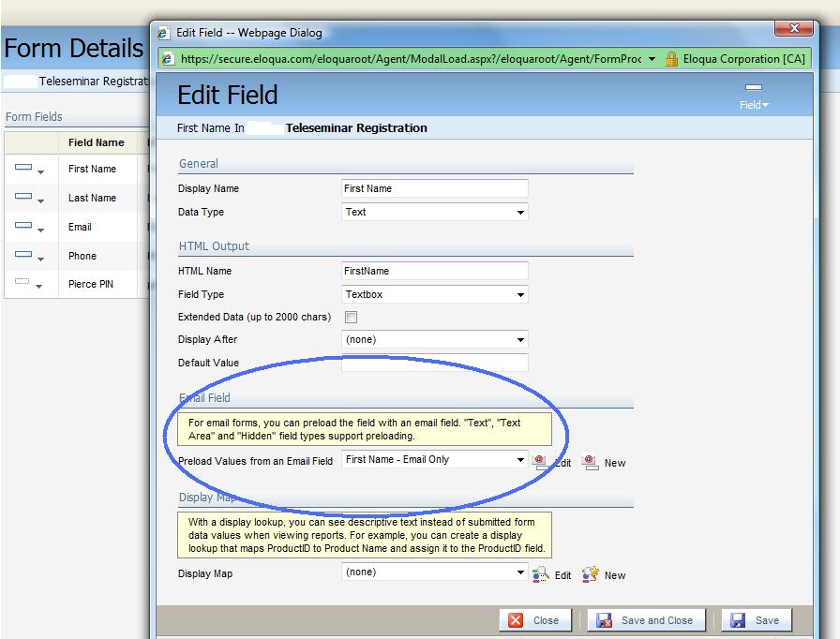The width and height of the screenshot is (840, 639).
Task: Click the new email field icon
Action: click(x=590, y=462)
